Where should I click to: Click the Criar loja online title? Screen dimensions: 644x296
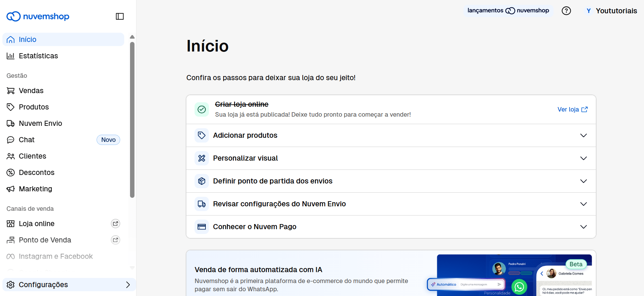(242, 104)
